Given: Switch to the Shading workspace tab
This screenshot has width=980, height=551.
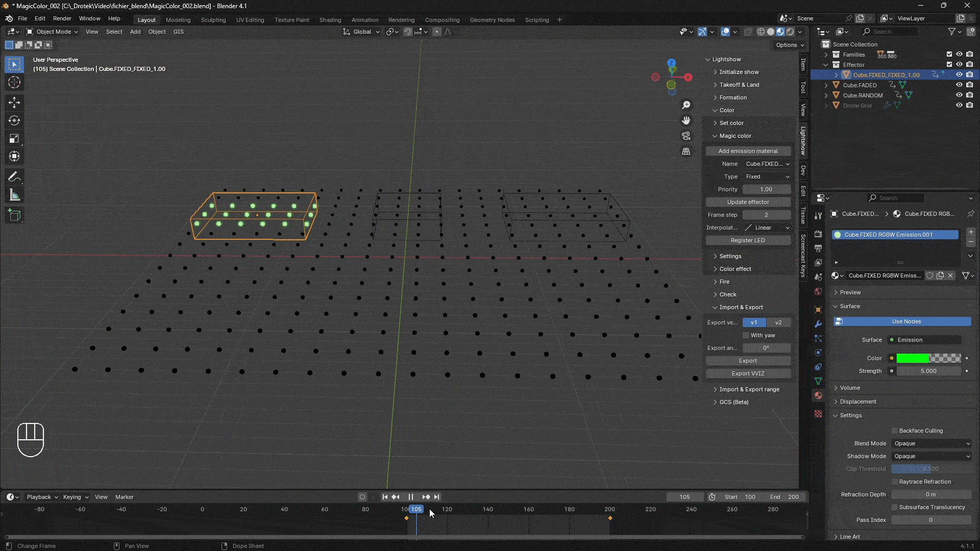Looking at the screenshot, I should 330,20.
